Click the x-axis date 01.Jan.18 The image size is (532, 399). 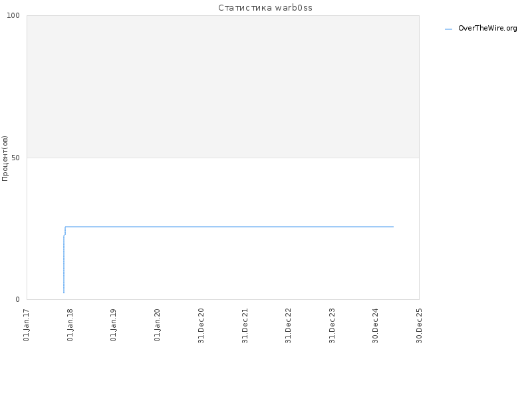click(70, 325)
